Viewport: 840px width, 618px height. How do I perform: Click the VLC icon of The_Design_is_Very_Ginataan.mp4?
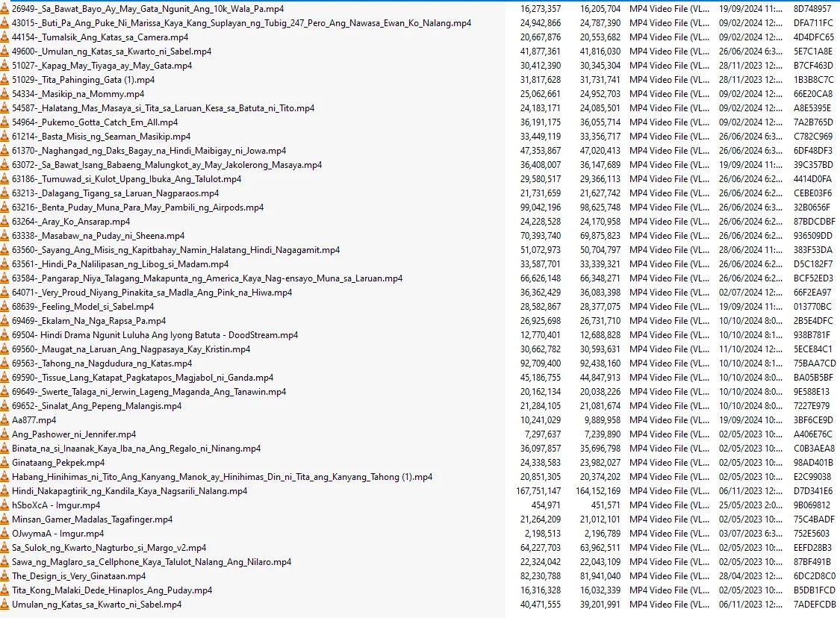coord(4,576)
